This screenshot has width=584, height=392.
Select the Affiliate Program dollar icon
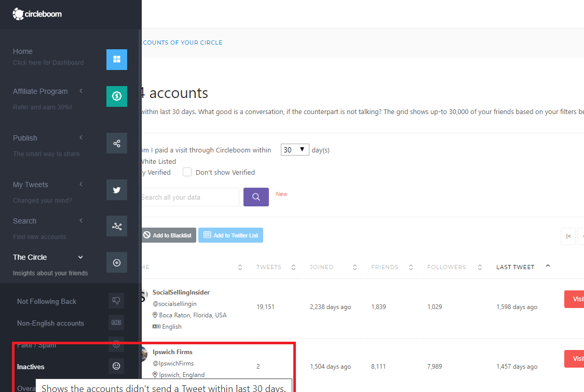coord(117,96)
